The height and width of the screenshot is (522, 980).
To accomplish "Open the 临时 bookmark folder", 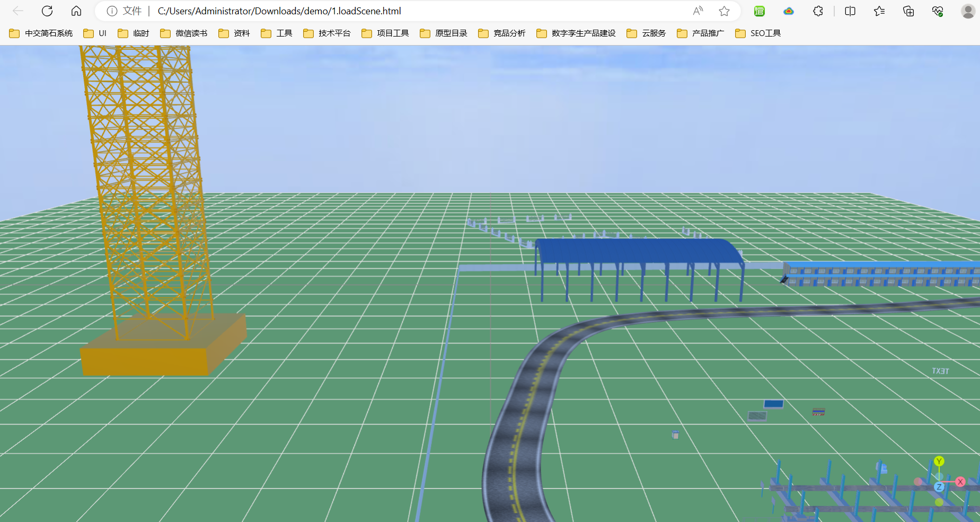I will click(134, 33).
